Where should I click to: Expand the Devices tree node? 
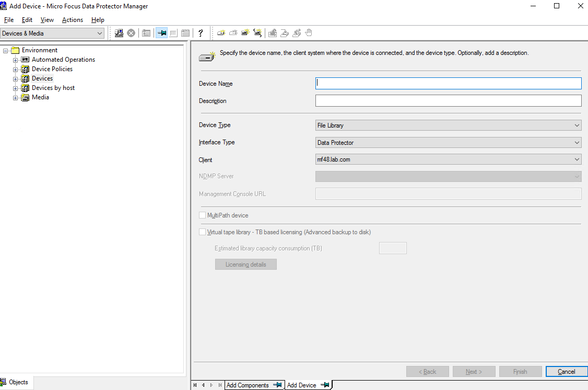click(x=15, y=79)
